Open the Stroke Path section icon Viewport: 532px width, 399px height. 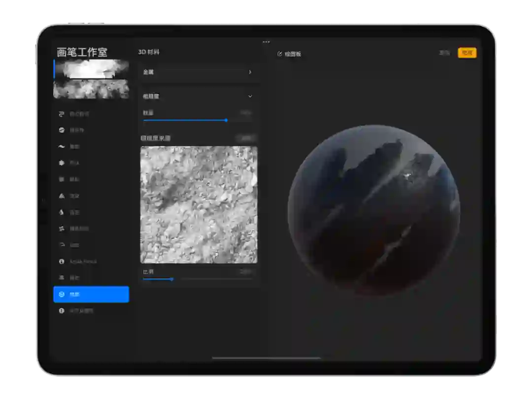(x=62, y=114)
